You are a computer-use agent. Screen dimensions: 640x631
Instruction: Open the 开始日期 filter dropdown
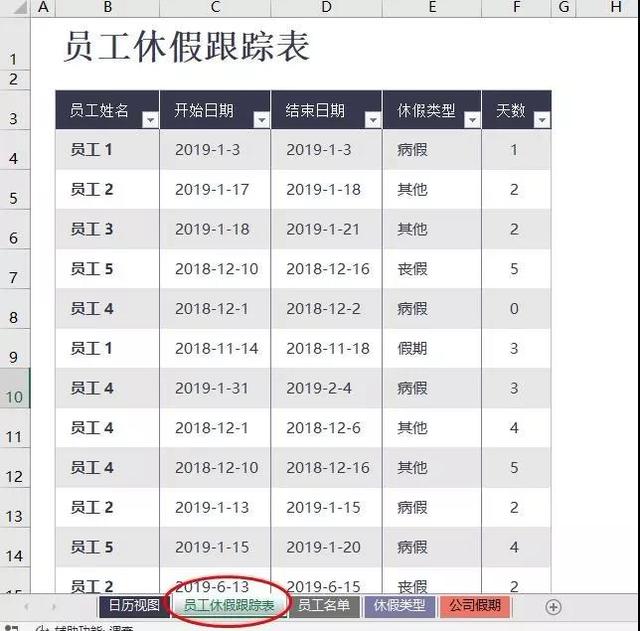[262, 120]
